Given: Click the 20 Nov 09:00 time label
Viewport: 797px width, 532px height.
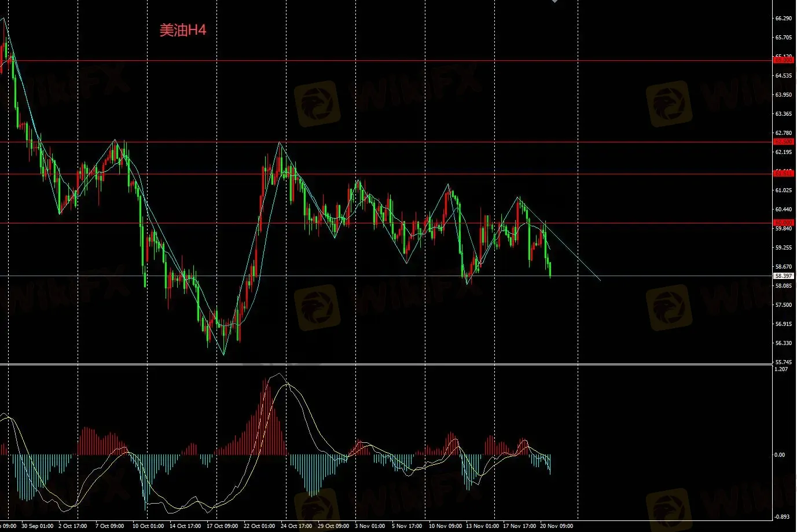Looking at the screenshot, I should tap(556, 526).
